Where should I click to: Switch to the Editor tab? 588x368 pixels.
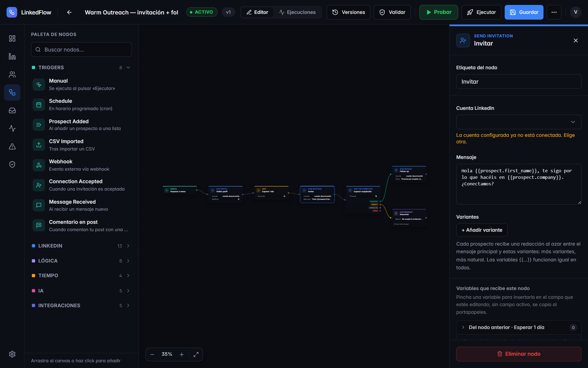click(x=257, y=12)
